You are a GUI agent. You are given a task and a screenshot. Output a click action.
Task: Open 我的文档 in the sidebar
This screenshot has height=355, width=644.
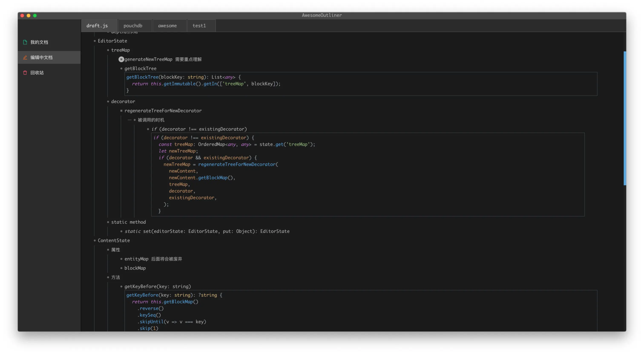point(39,42)
